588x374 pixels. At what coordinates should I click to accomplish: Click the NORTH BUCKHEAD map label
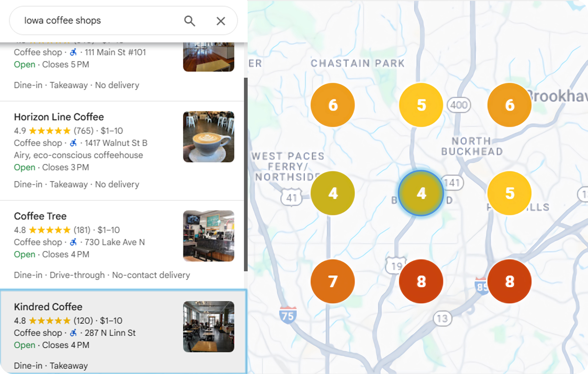pos(472,146)
